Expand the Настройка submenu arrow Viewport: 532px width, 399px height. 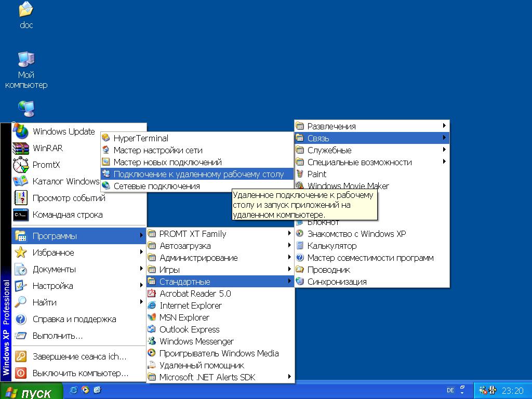point(141,285)
